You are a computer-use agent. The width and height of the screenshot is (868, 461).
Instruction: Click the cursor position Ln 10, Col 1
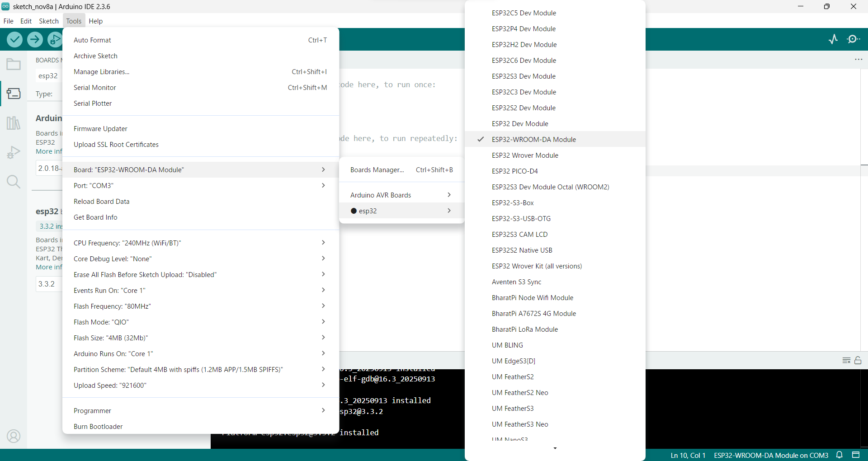688,455
